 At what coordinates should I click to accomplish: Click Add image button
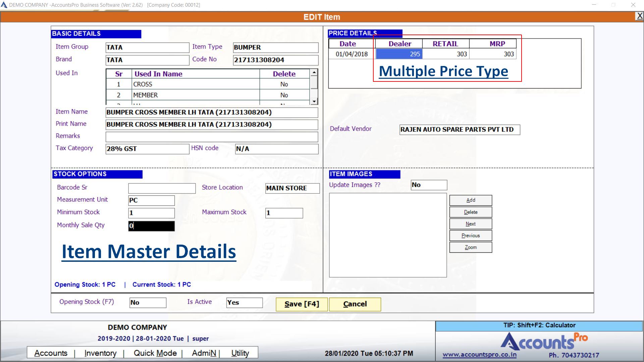(471, 200)
